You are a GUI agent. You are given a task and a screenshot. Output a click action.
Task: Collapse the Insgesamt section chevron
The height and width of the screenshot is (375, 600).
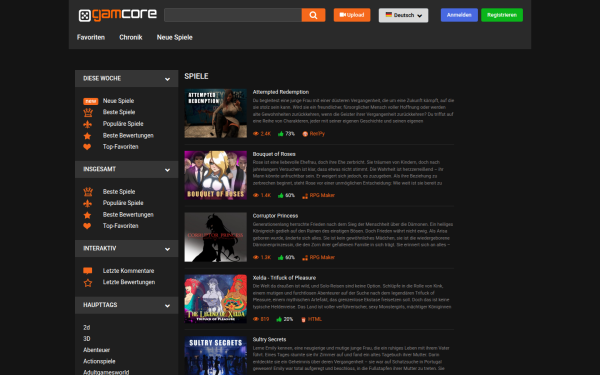167,170
